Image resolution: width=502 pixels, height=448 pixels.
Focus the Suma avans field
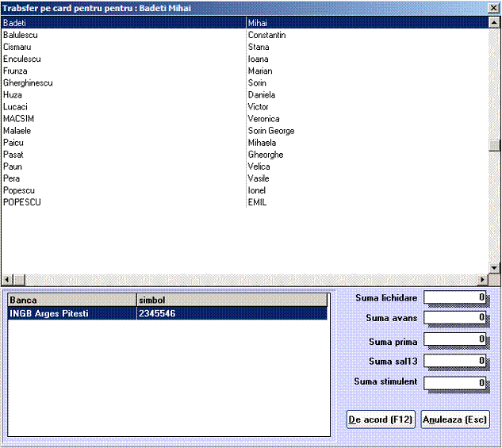[x=455, y=318]
